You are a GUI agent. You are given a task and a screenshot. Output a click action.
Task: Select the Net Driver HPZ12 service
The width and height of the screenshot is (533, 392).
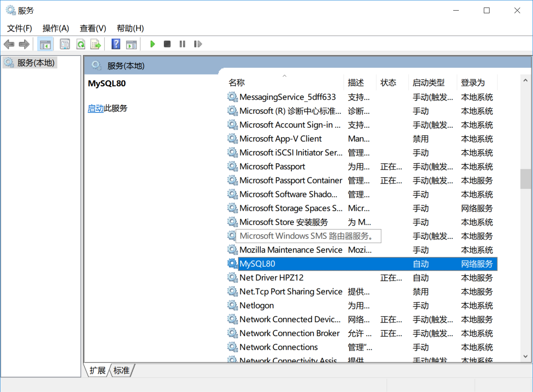coord(271,278)
